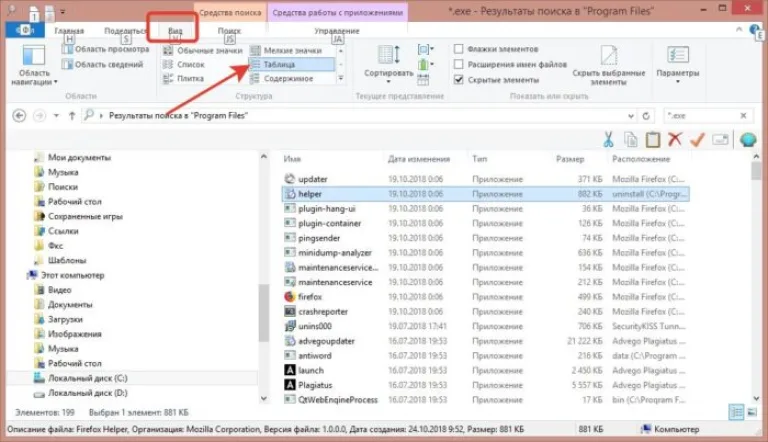The image size is (768, 442).
Task: Select the Содержимое layout
Action: pos(282,78)
